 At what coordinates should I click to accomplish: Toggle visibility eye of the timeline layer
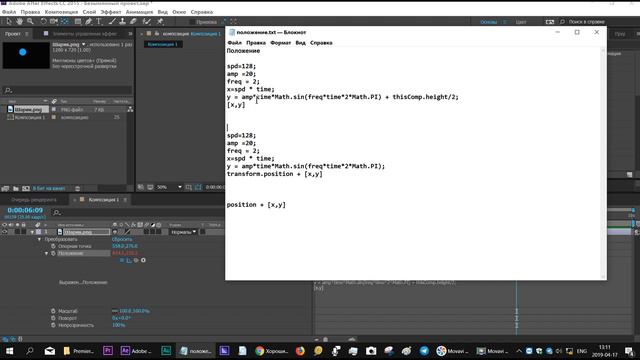pyautogui.click(x=4, y=232)
